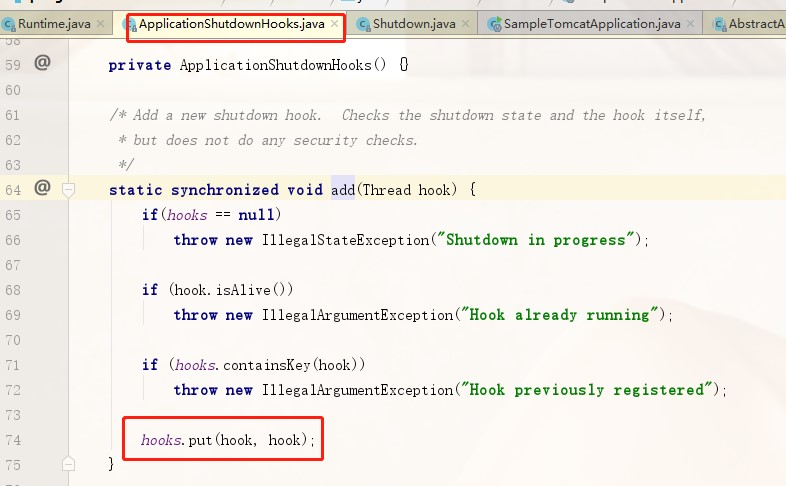Screen dimensions: 786x486
Task: Close the SampleTomcatApplication.java tab
Action: pos(690,24)
